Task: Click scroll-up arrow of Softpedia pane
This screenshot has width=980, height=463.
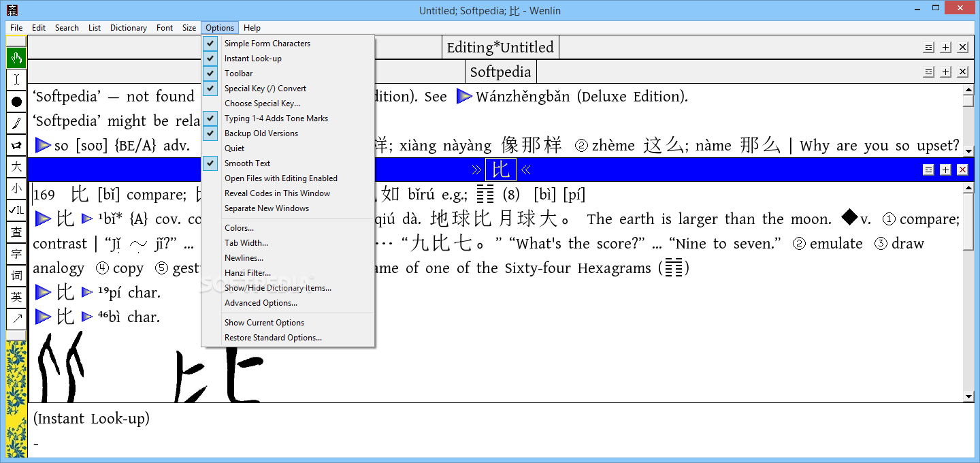Action: [x=968, y=89]
